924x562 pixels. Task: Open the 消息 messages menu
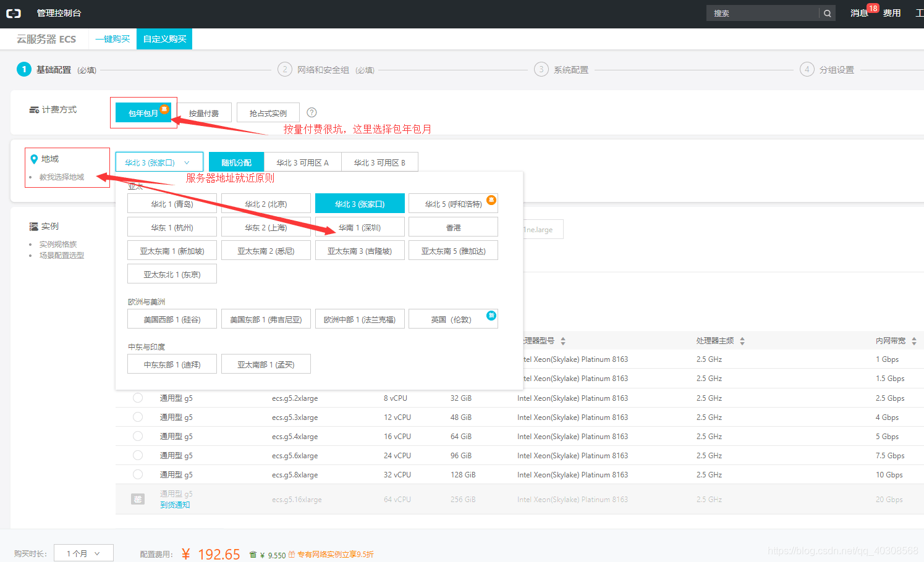860,13
